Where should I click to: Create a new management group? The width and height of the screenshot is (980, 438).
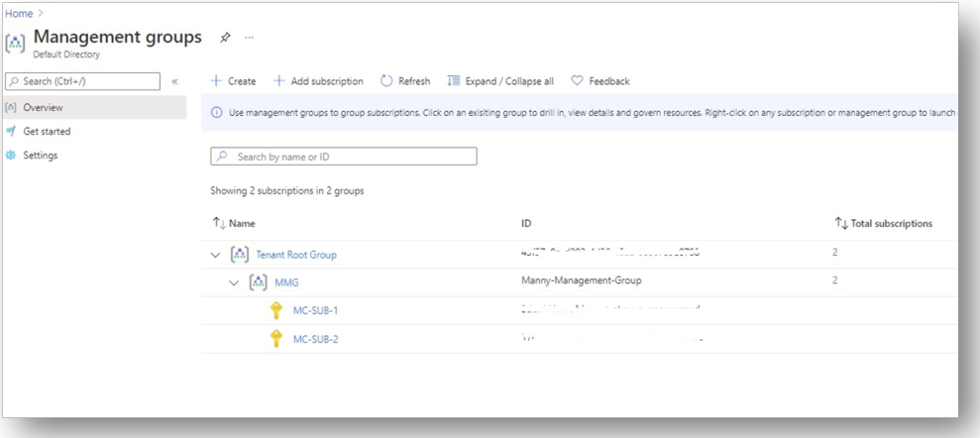pyautogui.click(x=233, y=81)
